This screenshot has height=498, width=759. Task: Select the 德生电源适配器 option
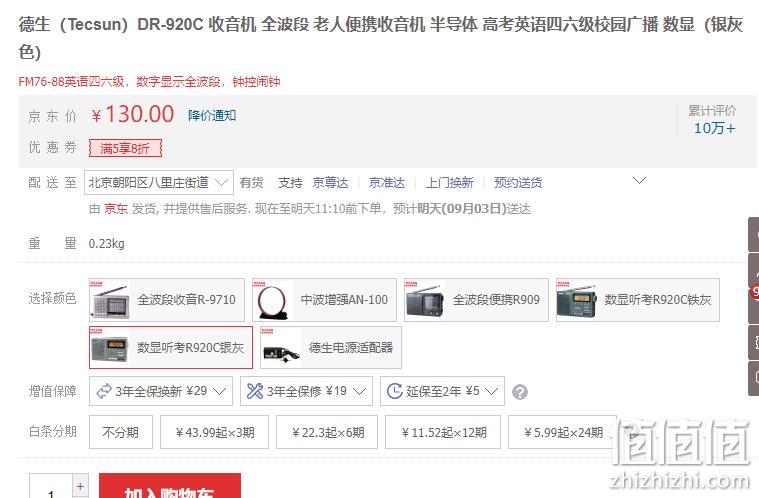pos(331,347)
